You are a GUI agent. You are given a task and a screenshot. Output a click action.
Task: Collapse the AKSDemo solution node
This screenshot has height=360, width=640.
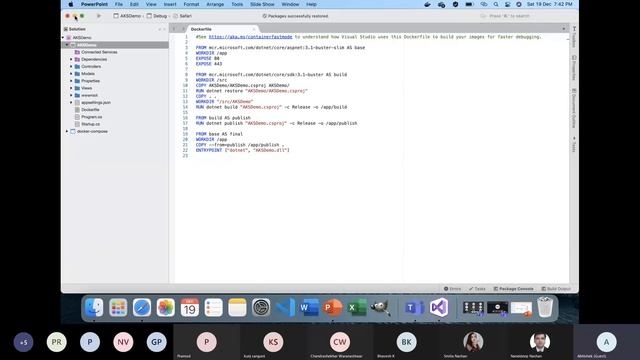(x=63, y=38)
